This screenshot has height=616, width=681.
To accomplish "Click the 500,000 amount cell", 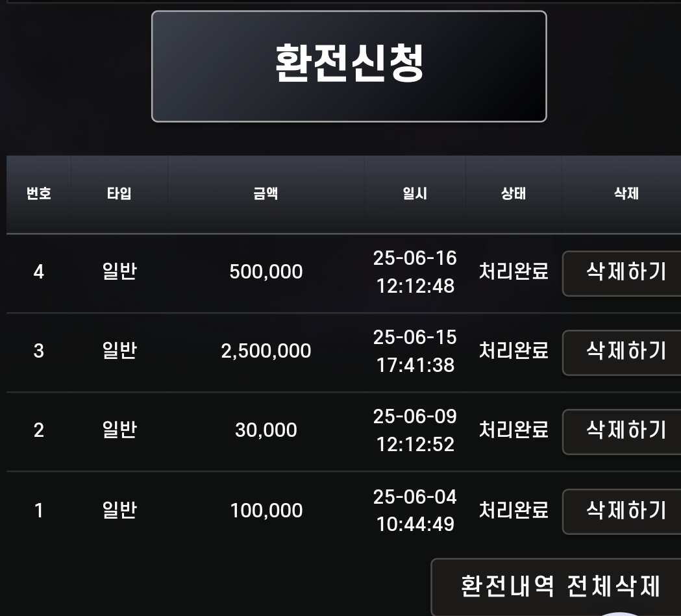I will (x=266, y=272).
